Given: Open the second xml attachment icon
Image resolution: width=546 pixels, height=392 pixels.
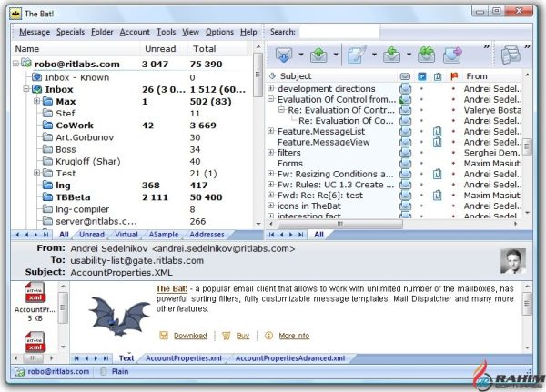Looking at the screenshot, I should [35, 342].
